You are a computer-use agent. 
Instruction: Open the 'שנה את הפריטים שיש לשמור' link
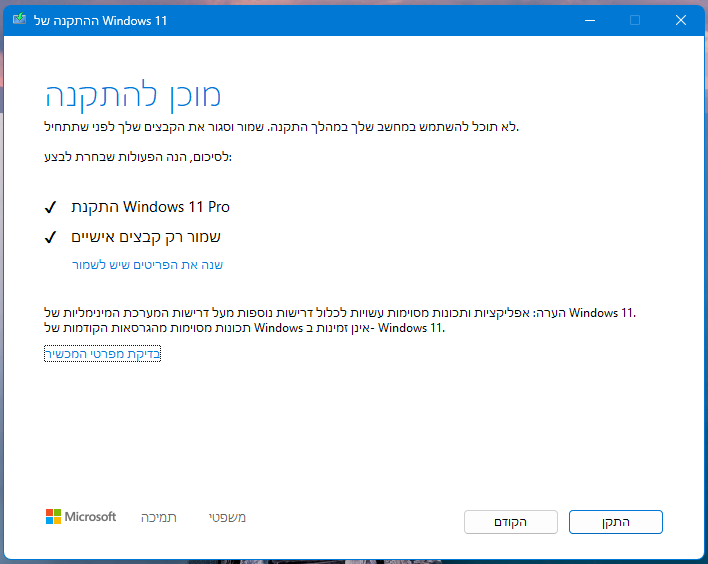pos(148,265)
